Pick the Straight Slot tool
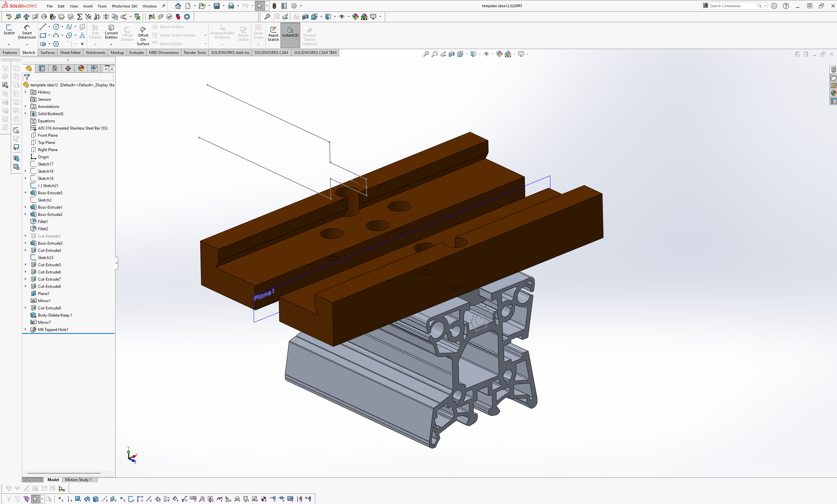This screenshot has height=504, width=837. (x=43, y=44)
